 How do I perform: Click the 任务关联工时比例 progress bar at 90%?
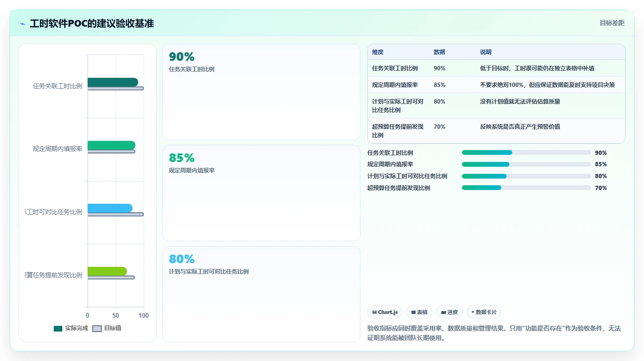coord(526,152)
